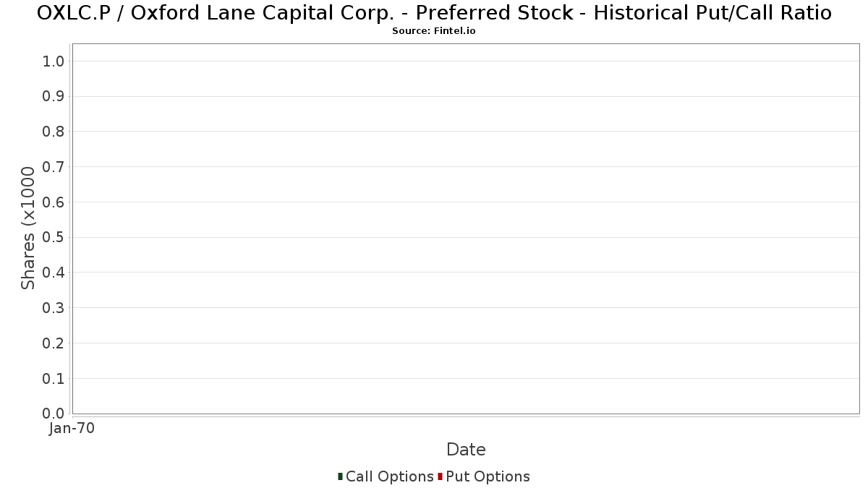Open the Source: Fintel.io text
The width and height of the screenshot is (868, 488).
[434, 31]
